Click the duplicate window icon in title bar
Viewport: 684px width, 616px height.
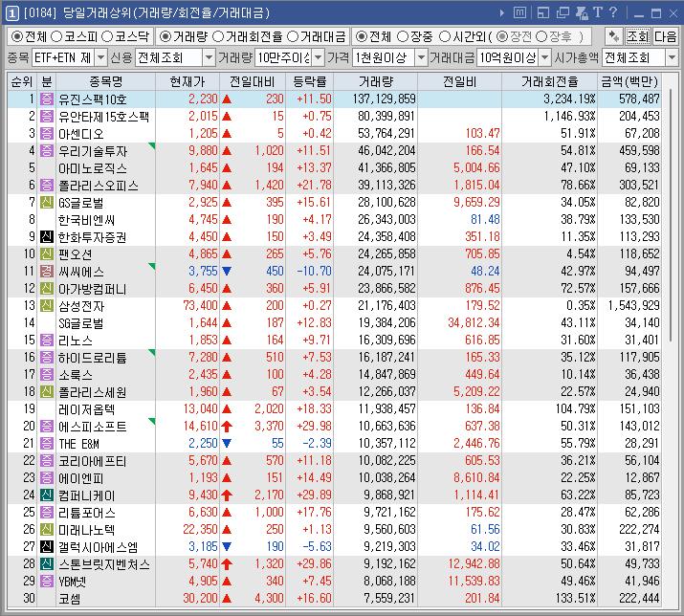(x=563, y=12)
